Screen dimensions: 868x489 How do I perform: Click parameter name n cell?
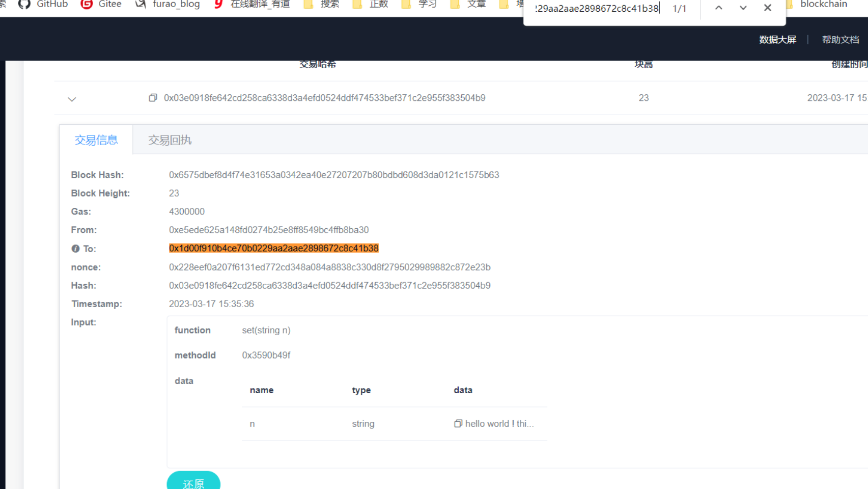point(252,424)
